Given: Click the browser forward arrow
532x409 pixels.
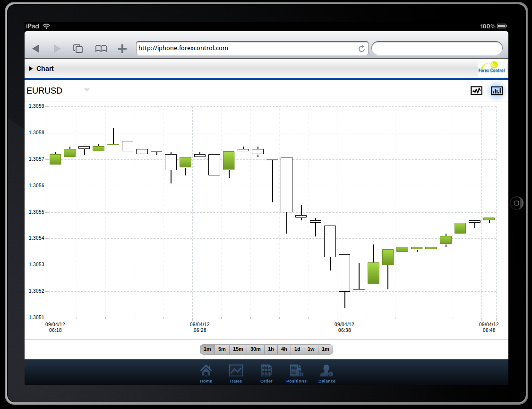Looking at the screenshot, I should [57, 49].
